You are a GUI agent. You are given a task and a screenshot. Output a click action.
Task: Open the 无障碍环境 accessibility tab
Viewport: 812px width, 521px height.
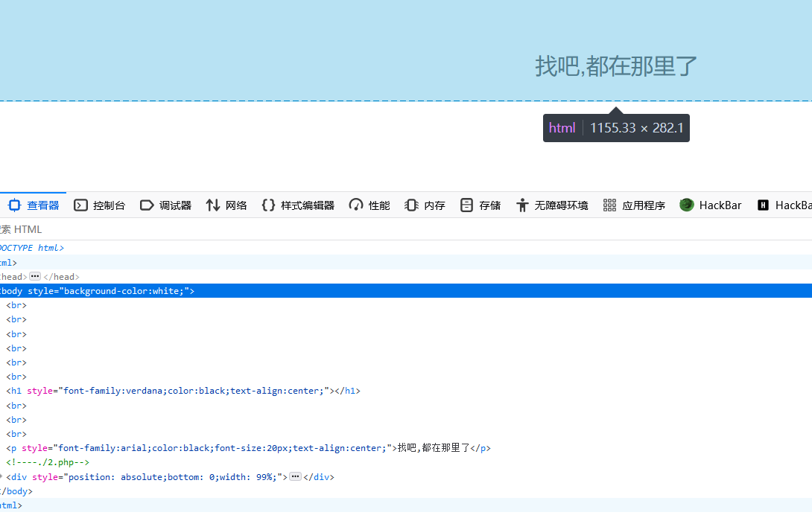click(x=551, y=205)
